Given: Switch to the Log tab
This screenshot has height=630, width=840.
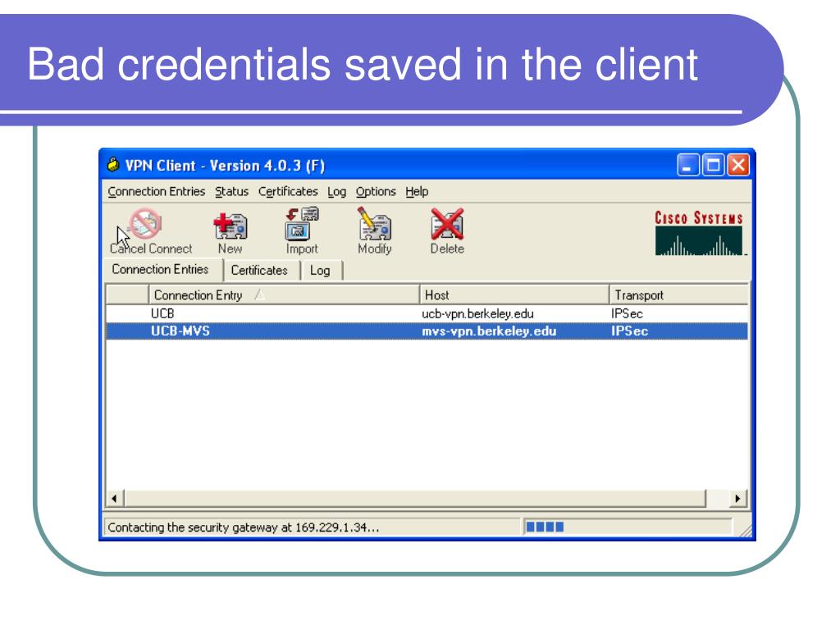Looking at the screenshot, I should (x=320, y=271).
